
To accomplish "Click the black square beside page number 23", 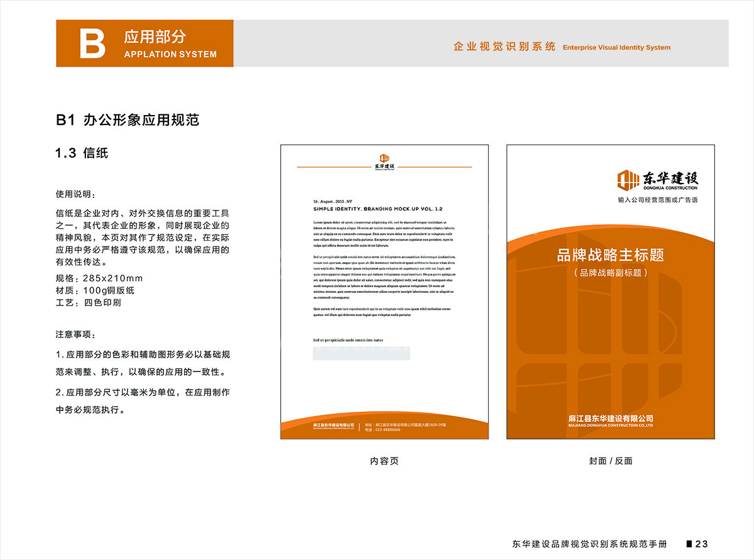I will coord(689,543).
